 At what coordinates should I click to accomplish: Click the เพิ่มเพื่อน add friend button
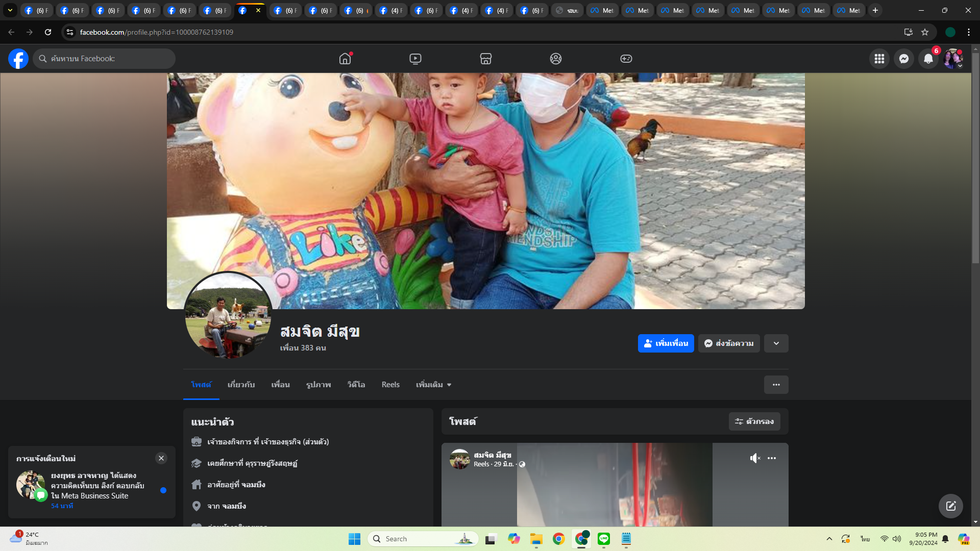[x=666, y=343]
